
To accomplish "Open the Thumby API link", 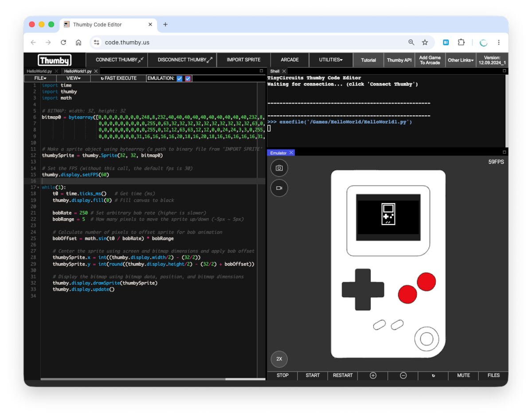I will [399, 60].
